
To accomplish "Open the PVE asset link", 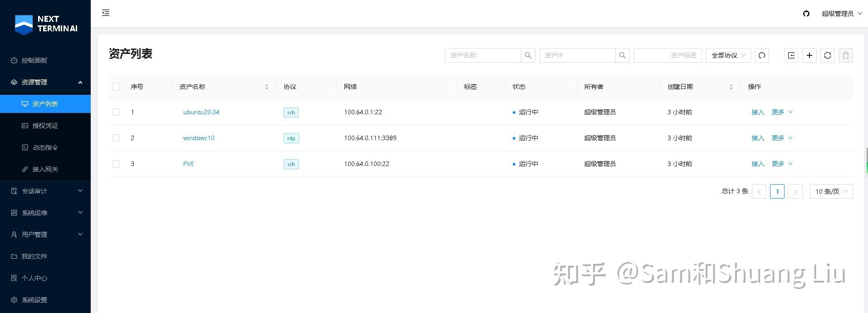I will point(189,164).
